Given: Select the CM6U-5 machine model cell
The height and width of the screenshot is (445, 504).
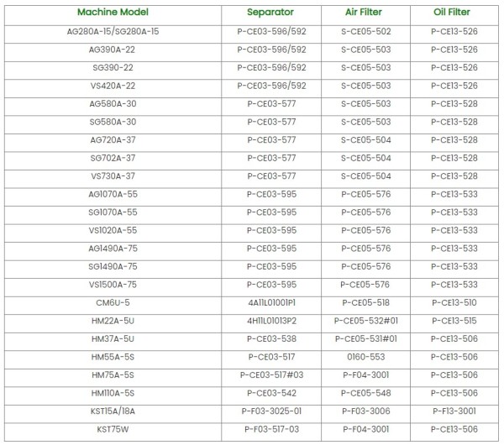Looking at the screenshot, I should pyautogui.click(x=113, y=302).
